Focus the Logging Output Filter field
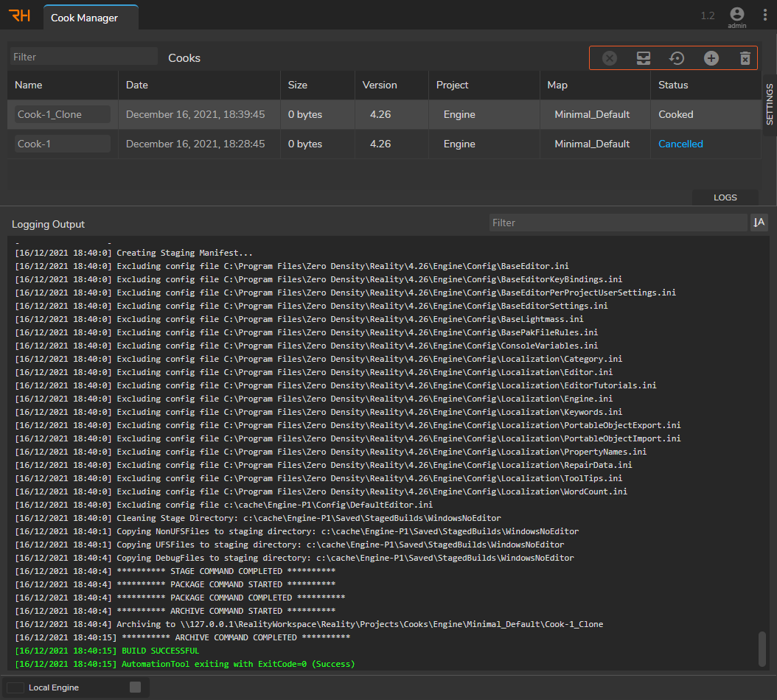This screenshot has height=700, width=777. pyautogui.click(x=618, y=223)
